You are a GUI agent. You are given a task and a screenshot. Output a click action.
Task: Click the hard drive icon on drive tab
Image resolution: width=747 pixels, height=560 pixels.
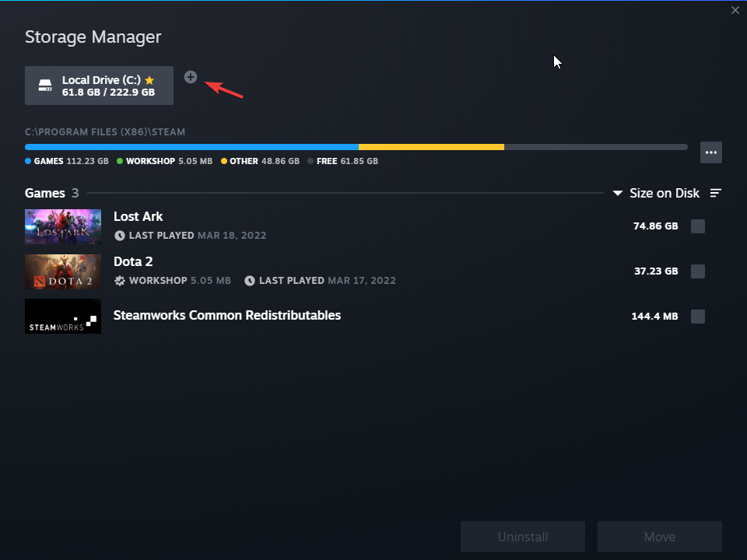coord(45,86)
